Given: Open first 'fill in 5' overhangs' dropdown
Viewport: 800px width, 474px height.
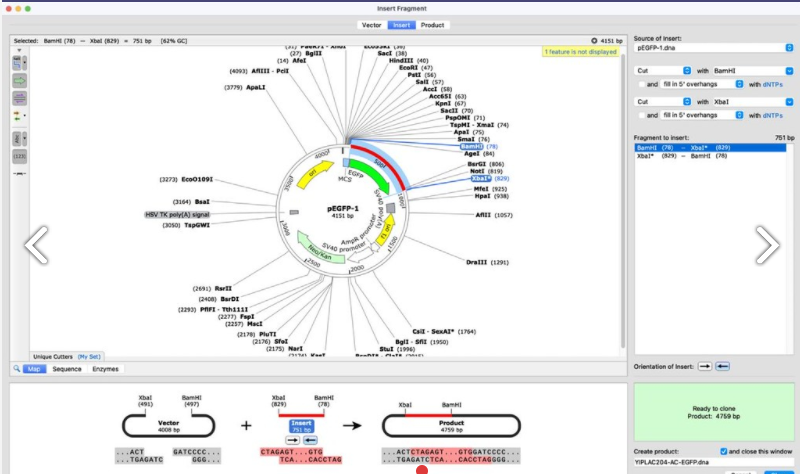Looking at the screenshot, I should click(702, 84).
